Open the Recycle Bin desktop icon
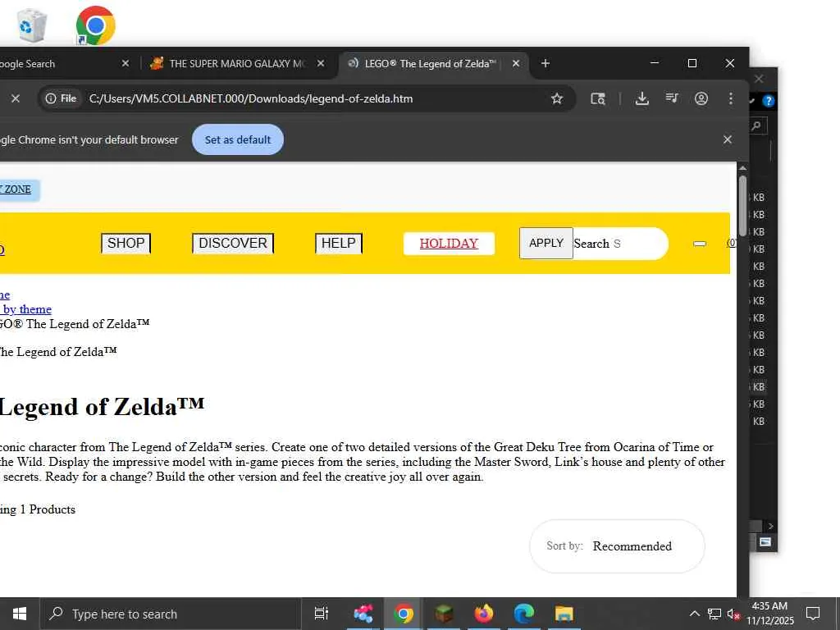The height and width of the screenshot is (630, 840). [x=31, y=25]
